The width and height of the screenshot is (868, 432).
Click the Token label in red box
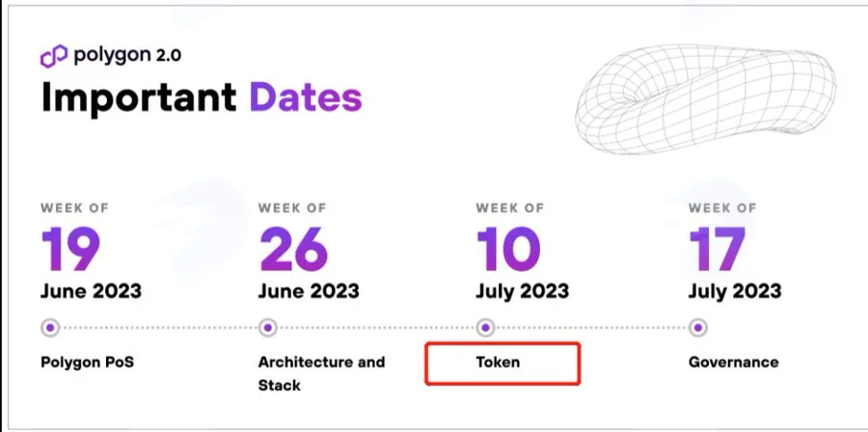[498, 363]
